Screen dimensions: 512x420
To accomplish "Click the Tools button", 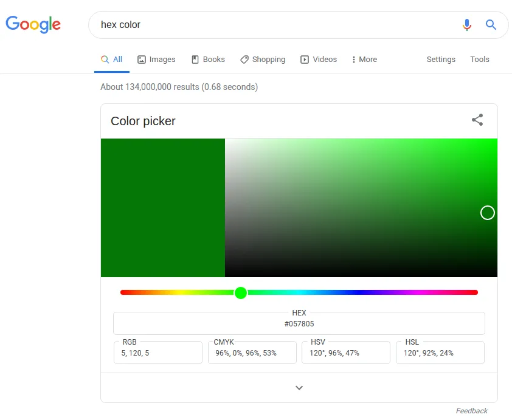I will pyautogui.click(x=480, y=60).
